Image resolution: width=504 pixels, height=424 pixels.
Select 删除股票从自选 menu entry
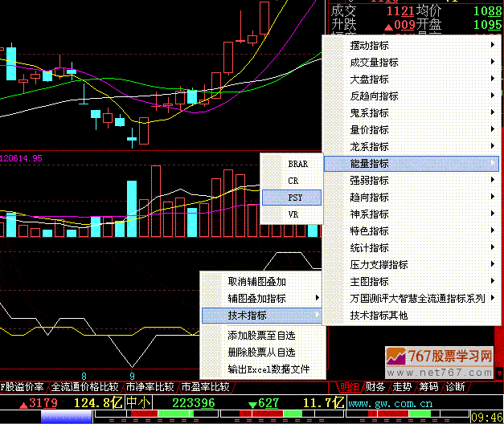pyautogui.click(x=261, y=352)
